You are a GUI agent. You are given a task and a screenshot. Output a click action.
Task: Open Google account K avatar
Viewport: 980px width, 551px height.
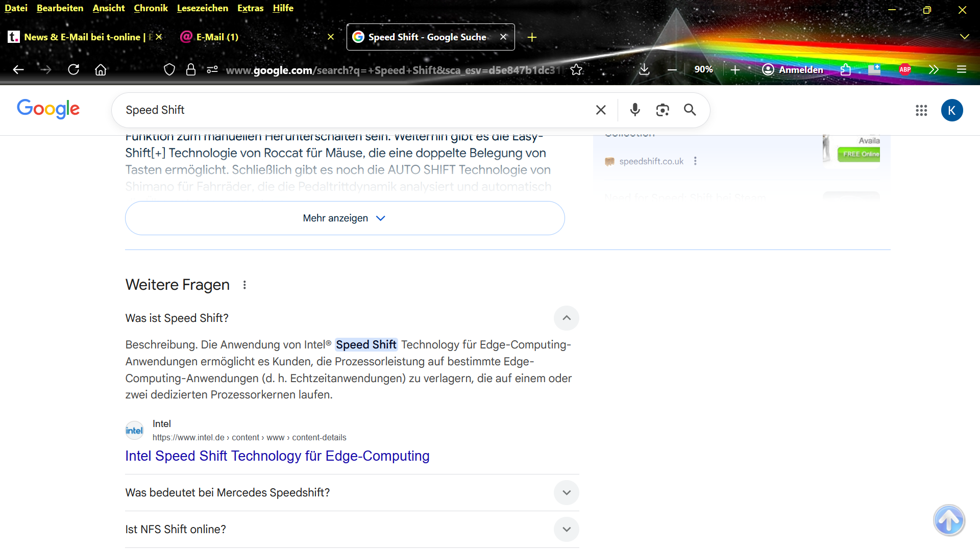tap(952, 110)
